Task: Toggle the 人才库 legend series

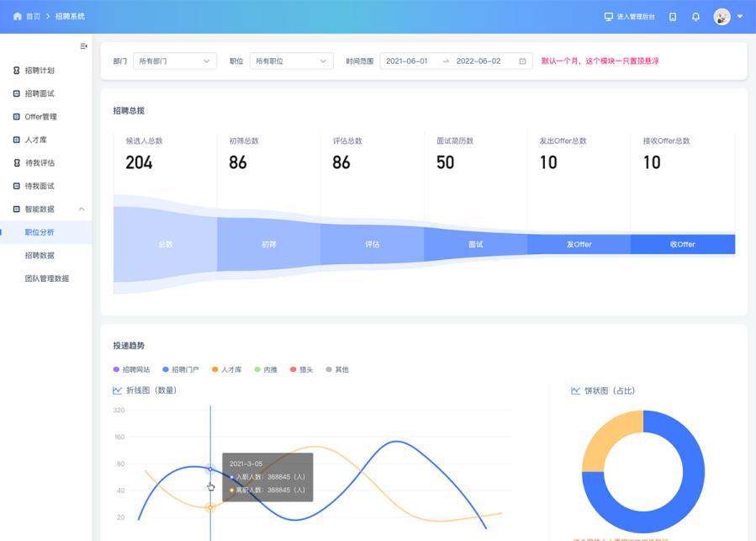Action: click(226, 369)
